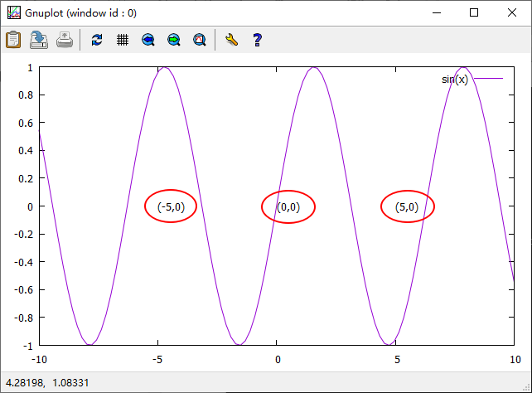The width and height of the screenshot is (532, 393).
Task: Open terminal configuration wrench icon
Action: (x=232, y=40)
